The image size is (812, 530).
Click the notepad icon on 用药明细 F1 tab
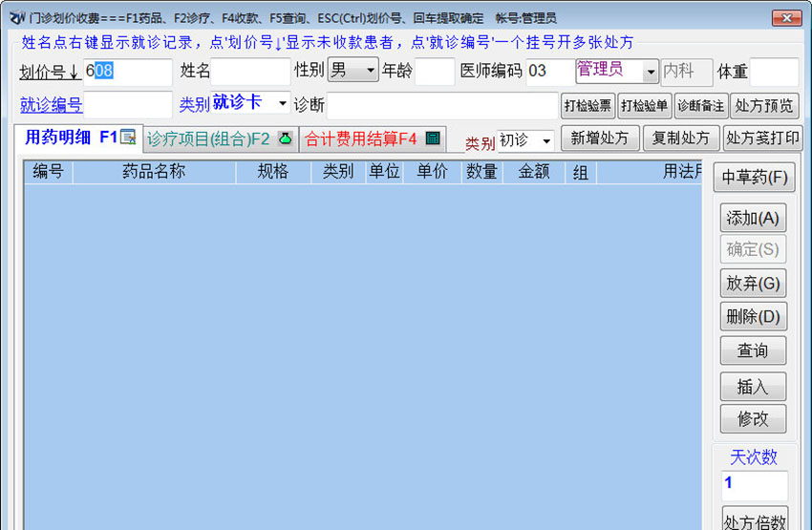(128, 138)
